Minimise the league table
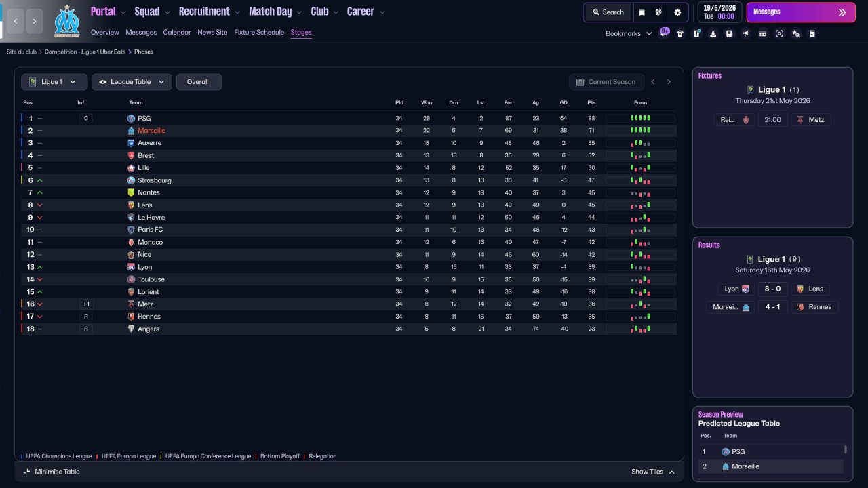 (52, 472)
